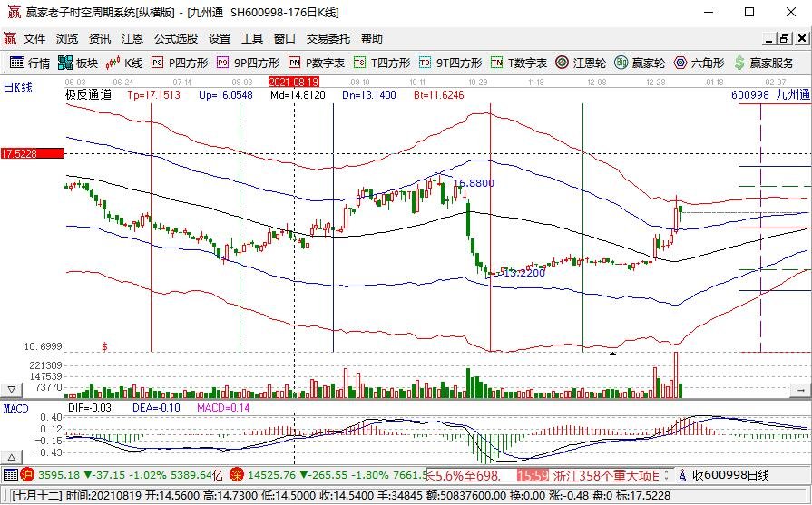Viewport: 812px width, 505px height.
Task: Open the 交易委托 menu
Action: click(x=328, y=39)
